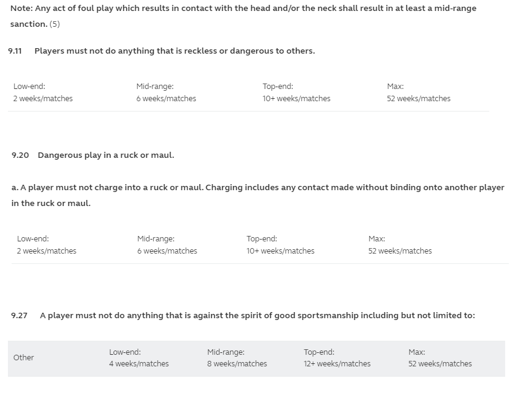Click the 9.11 reckless or dangerous play heading

174,51
